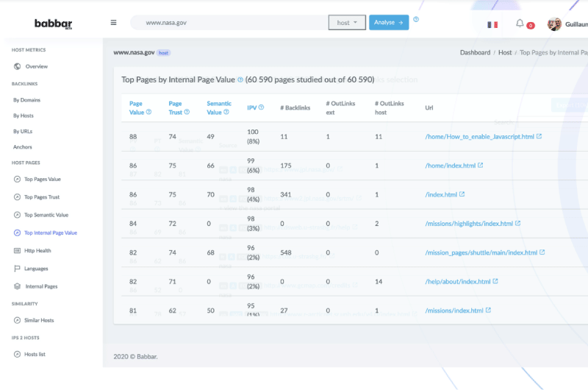Open Hosts list page

35,355
